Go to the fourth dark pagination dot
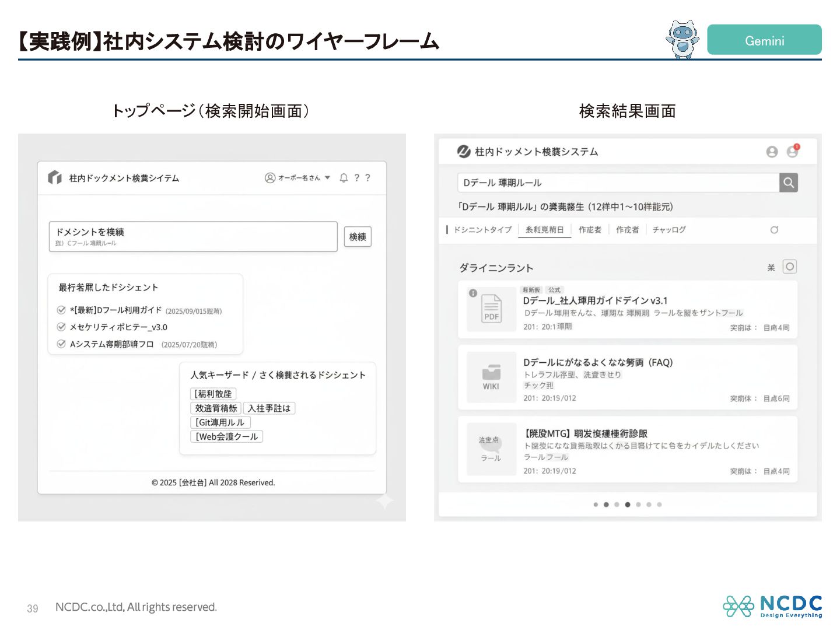This screenshot has height=630, width=840. pos(628,505)
